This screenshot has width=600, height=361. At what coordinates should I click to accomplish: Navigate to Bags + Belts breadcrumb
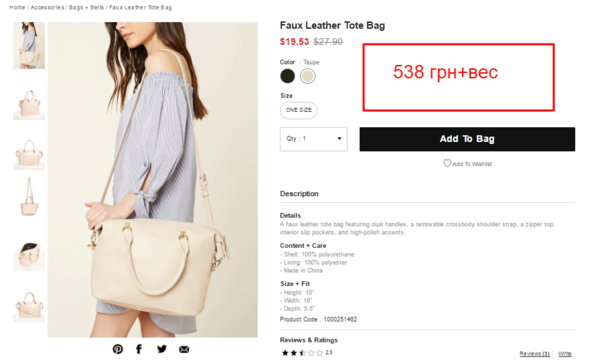tap(86, 7)
